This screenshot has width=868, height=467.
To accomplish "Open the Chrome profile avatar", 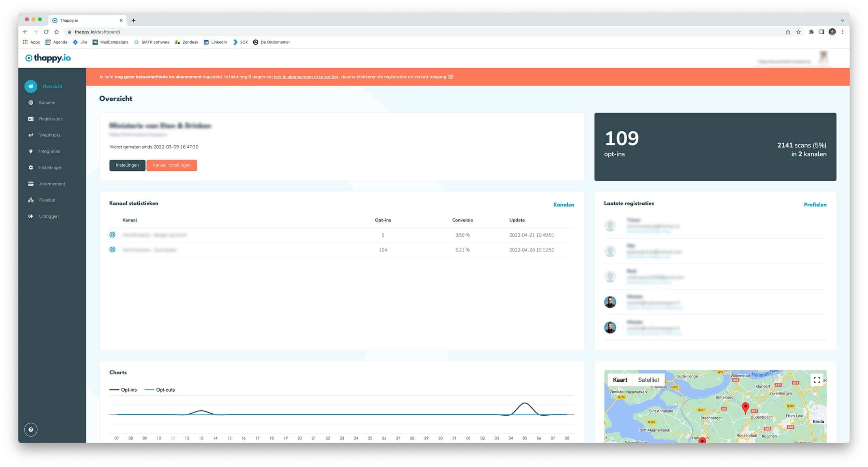I will point(832,32).
